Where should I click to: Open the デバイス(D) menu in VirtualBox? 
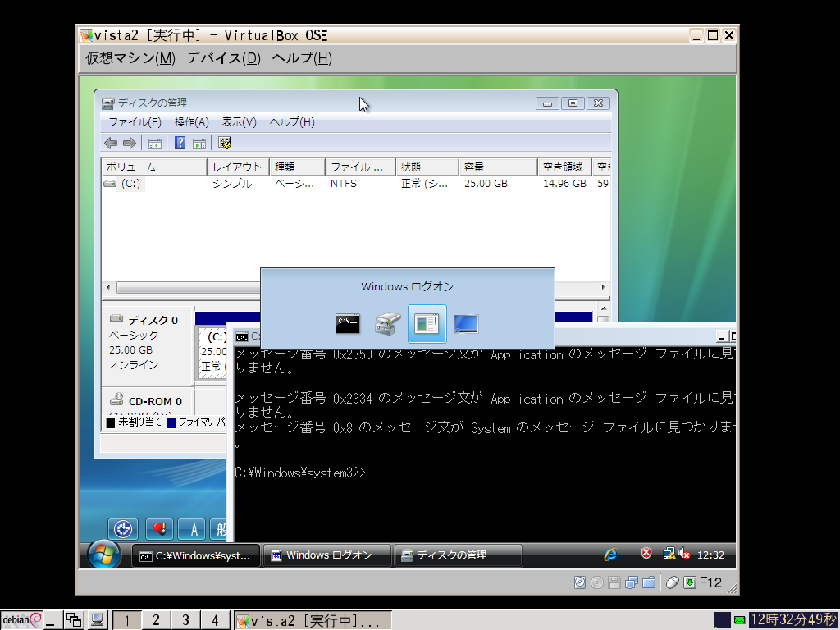pos(223,58)
